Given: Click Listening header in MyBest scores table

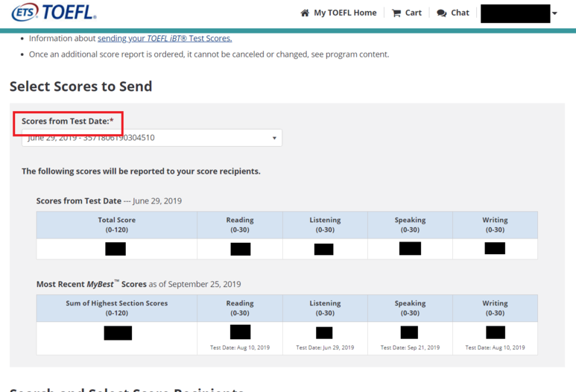Looking at the screenshot, I should point(325,308).
